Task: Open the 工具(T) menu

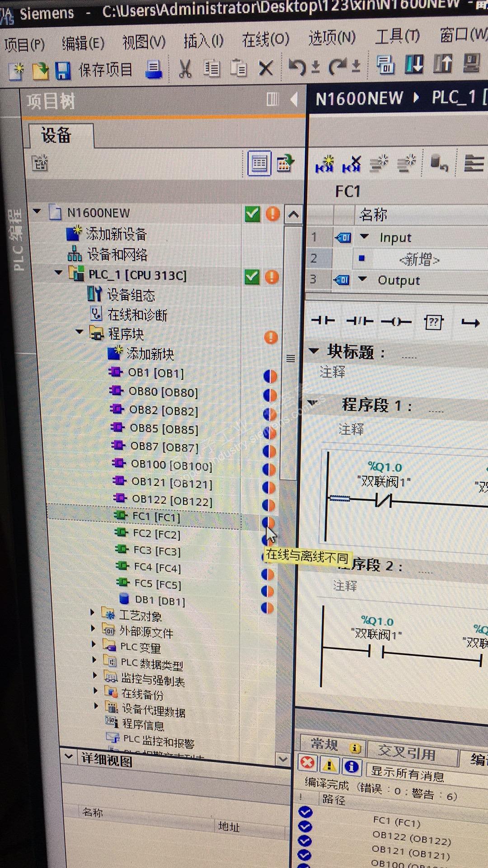Action: [398, 35]
